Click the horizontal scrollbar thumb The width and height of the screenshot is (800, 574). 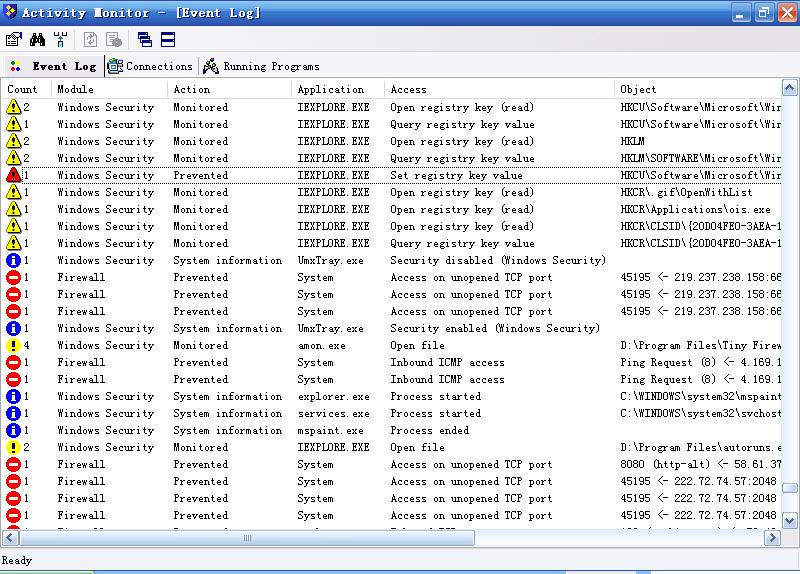(247, 537)
